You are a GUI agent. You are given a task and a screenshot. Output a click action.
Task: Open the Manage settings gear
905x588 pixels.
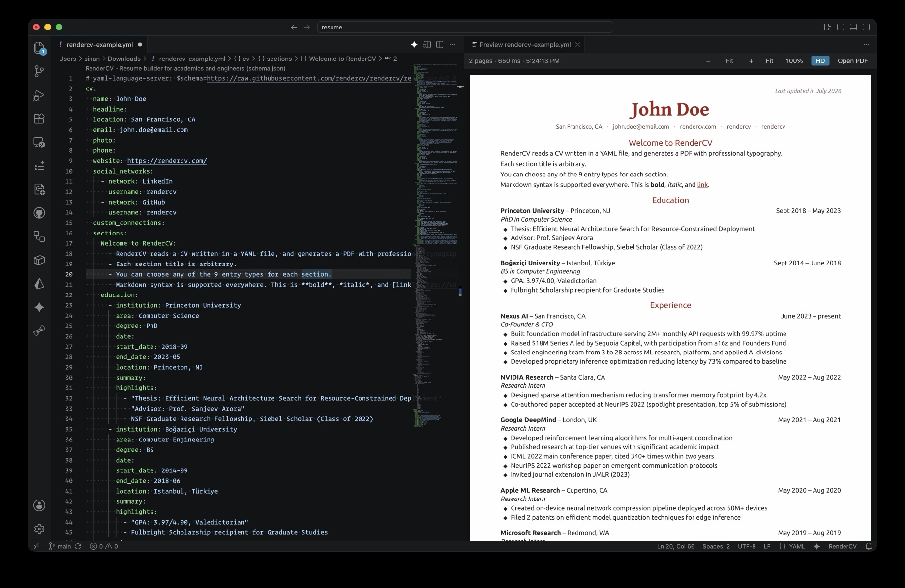(x=39, y=529)
